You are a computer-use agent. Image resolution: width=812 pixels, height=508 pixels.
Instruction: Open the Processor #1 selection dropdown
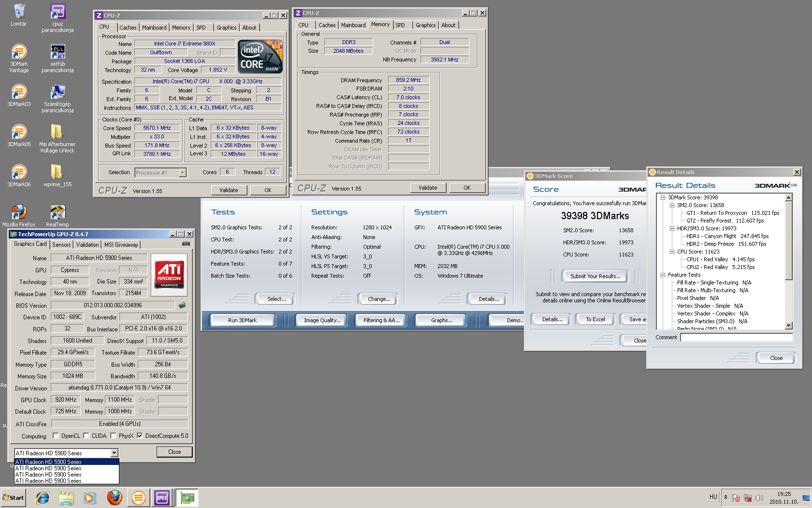coord(182,173)
